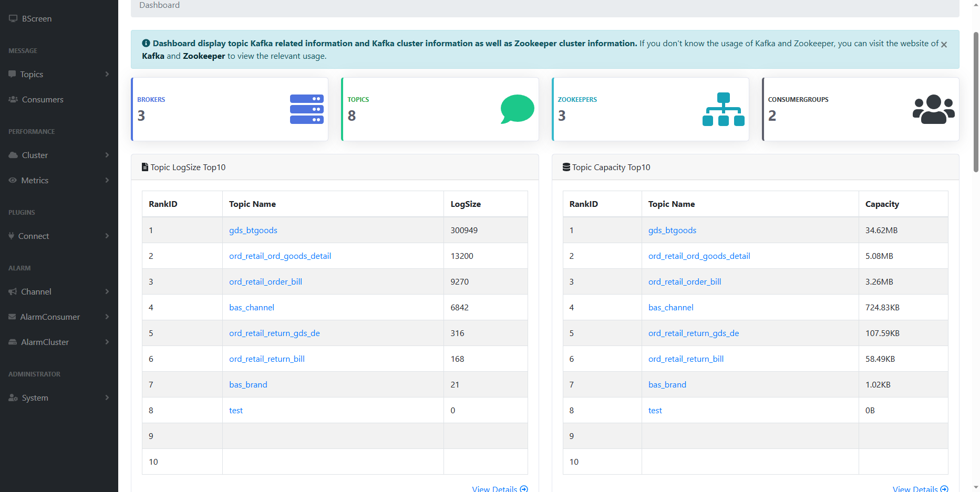Select the AlarmConsumer sidebar menu label

pos(50,317)
